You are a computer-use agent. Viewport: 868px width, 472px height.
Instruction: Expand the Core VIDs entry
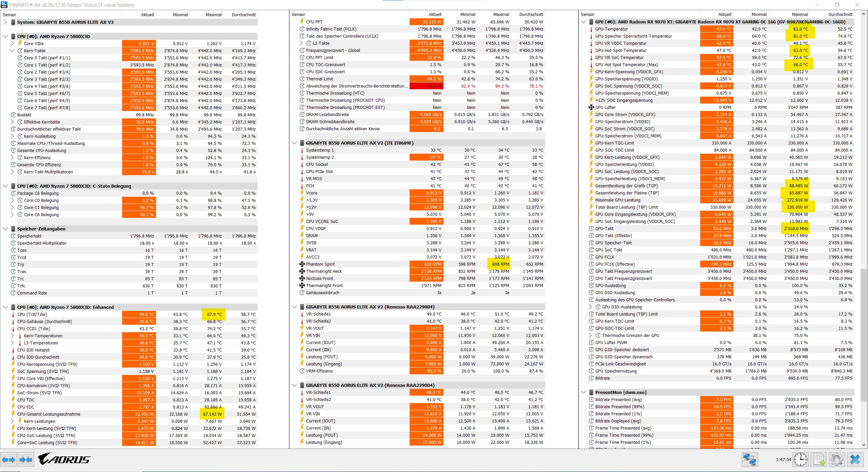[12, 43]
